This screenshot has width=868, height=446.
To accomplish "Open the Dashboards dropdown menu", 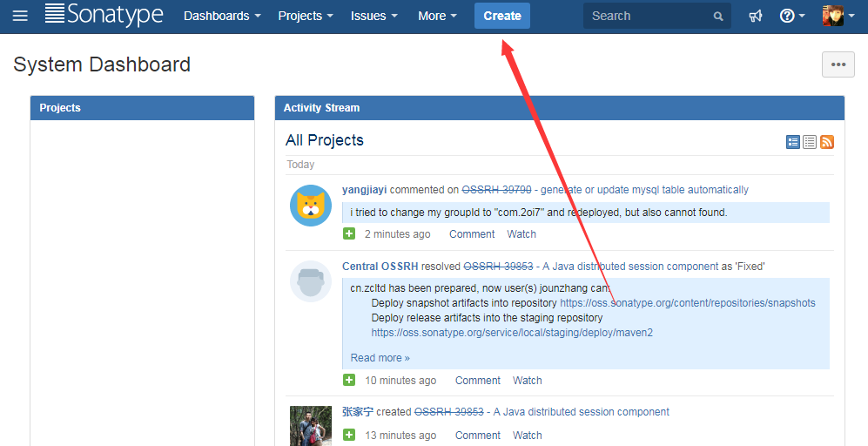I will click(222, 16).
